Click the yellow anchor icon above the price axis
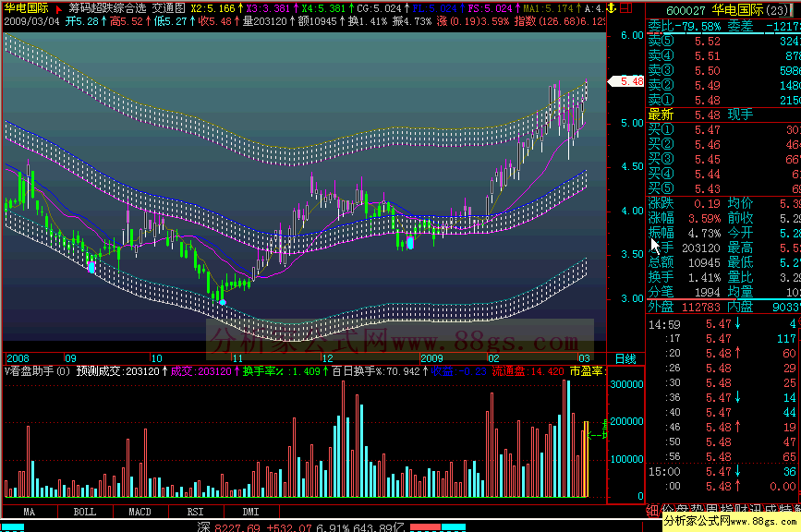This screenshot has height=532, width=801. 612,8
